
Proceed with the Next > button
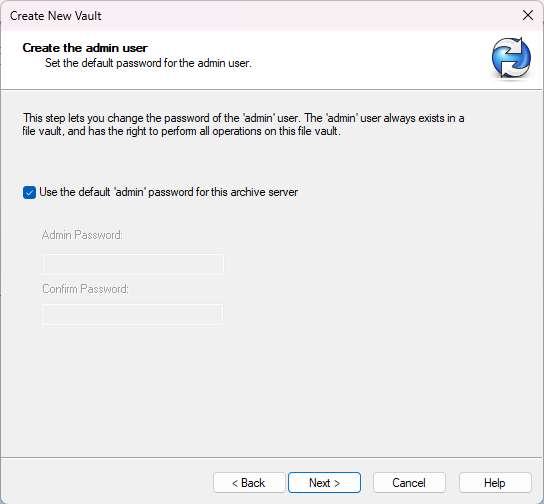point(324,482)
